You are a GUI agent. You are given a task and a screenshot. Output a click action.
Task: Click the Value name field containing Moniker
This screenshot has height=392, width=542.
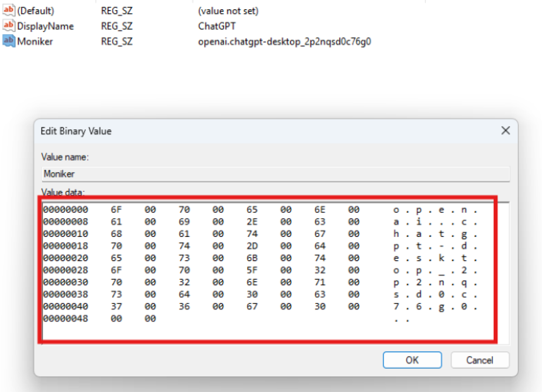coord(276,174)
